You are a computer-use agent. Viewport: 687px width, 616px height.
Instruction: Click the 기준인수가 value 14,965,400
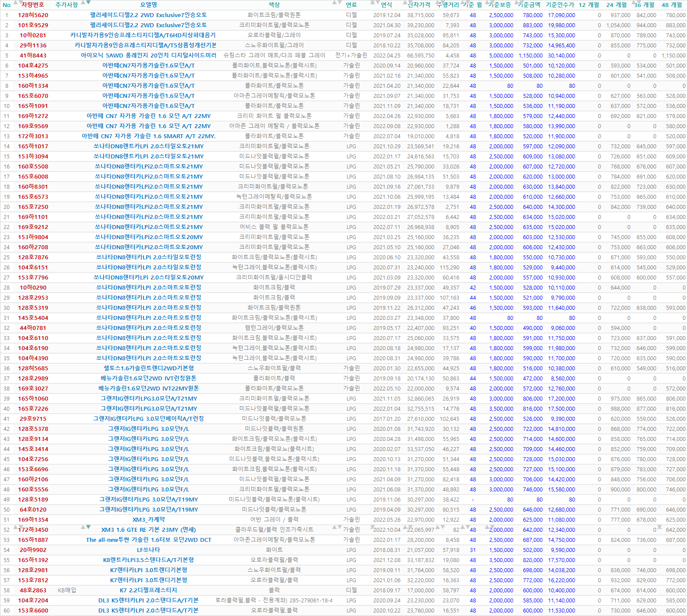point(562,46)
